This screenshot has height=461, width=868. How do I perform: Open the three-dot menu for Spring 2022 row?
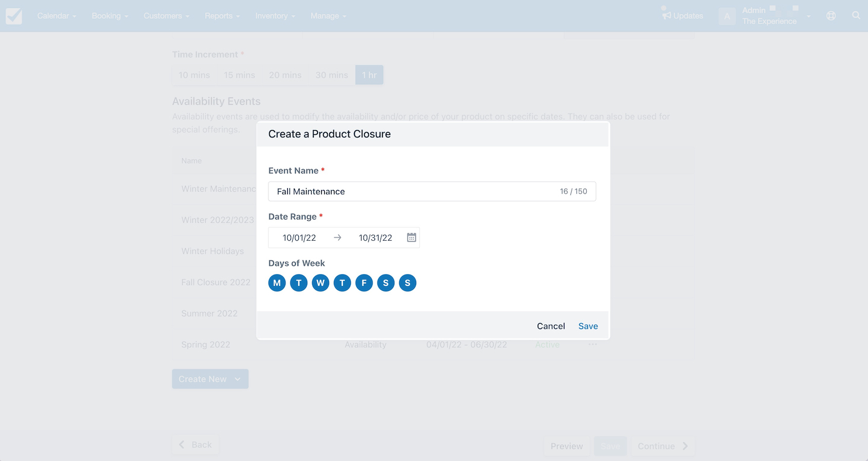point(593,344)
